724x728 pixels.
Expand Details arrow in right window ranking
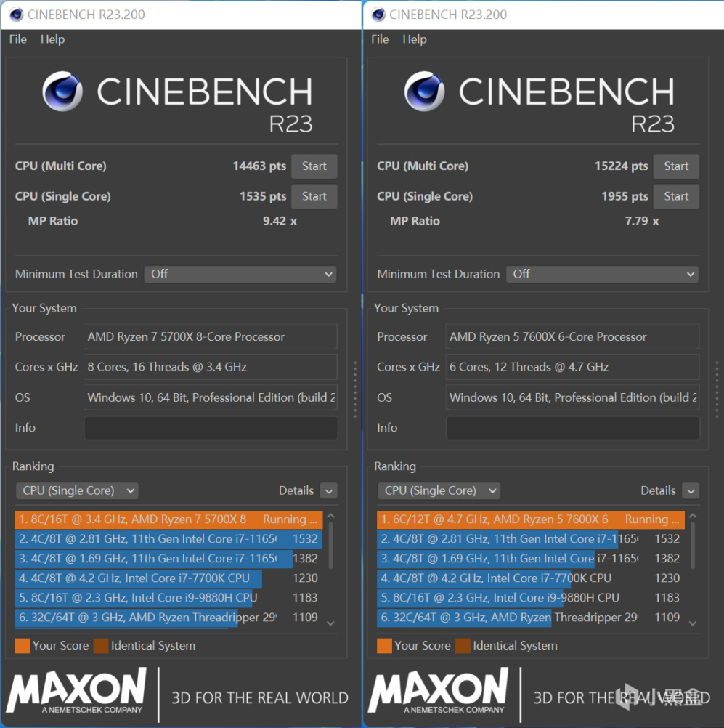(x=691, y=490)
